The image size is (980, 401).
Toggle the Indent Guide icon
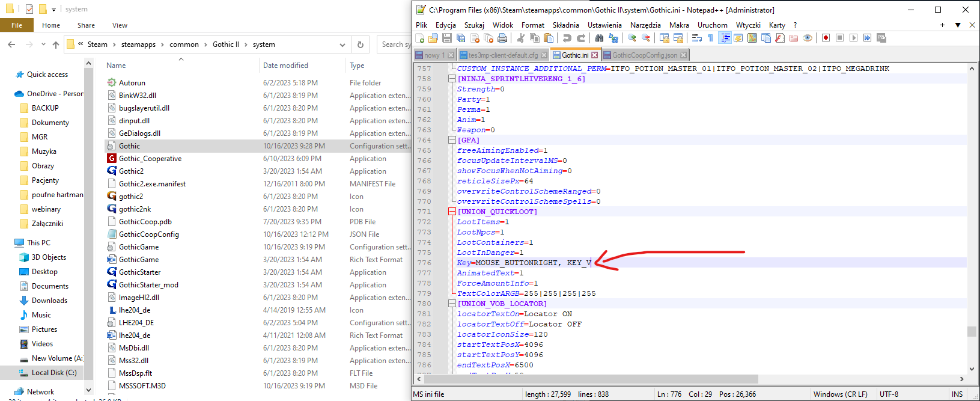pos(725,38)
